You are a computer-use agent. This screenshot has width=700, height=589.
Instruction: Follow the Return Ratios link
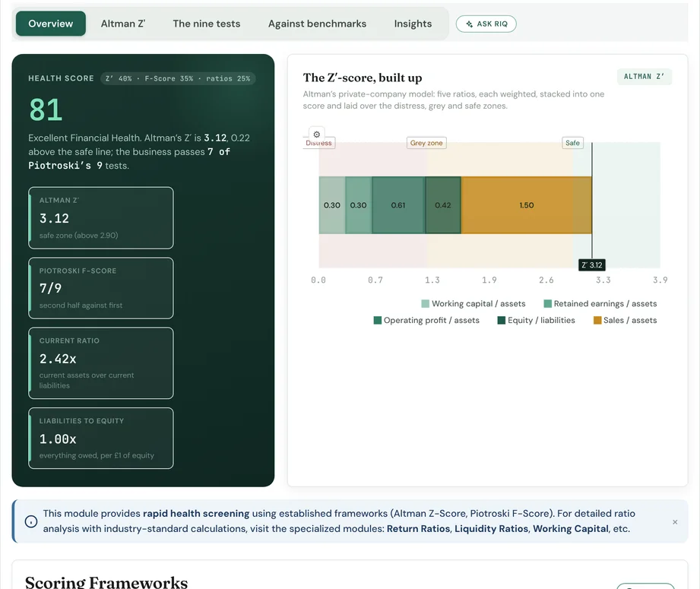click(418, 529)
